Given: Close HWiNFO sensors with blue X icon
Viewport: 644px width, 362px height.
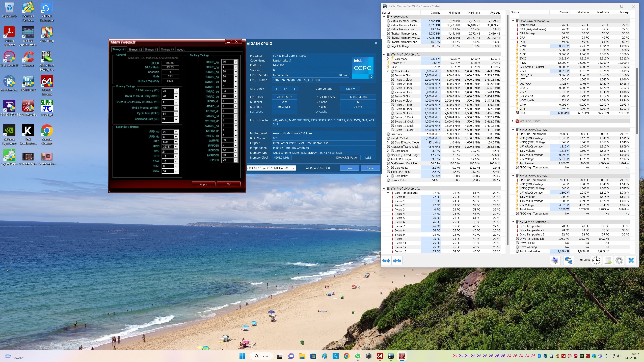Looking at the screenshot, I should 631,260.
